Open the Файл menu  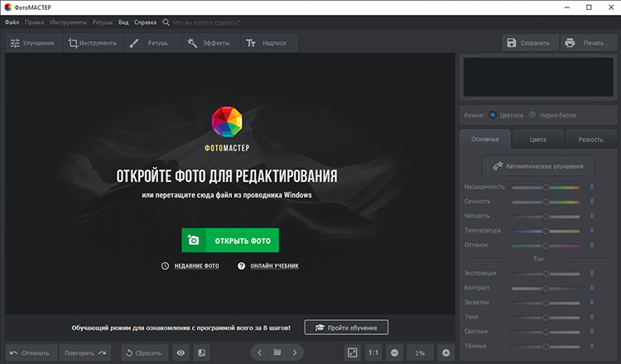12,22
